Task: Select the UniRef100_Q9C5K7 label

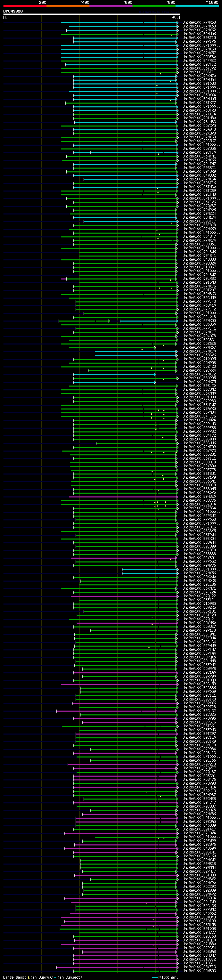Action: click(199, 141)
